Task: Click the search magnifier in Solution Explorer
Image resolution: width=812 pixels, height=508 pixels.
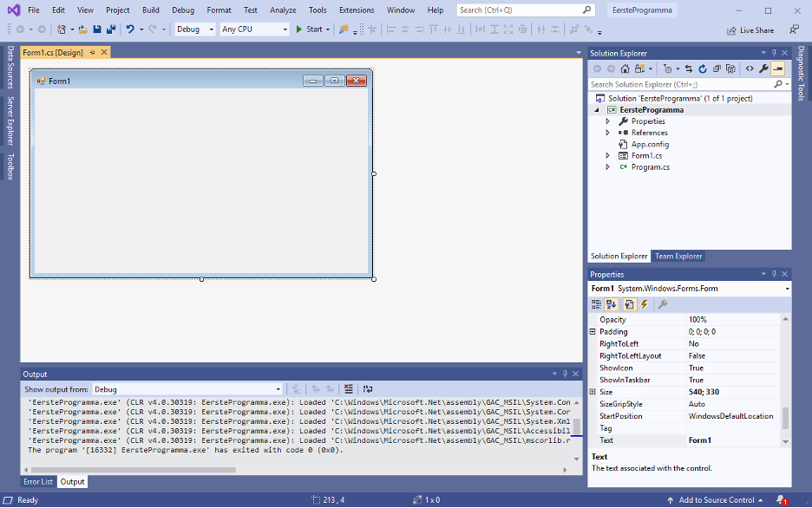Action: click(778, 84)
